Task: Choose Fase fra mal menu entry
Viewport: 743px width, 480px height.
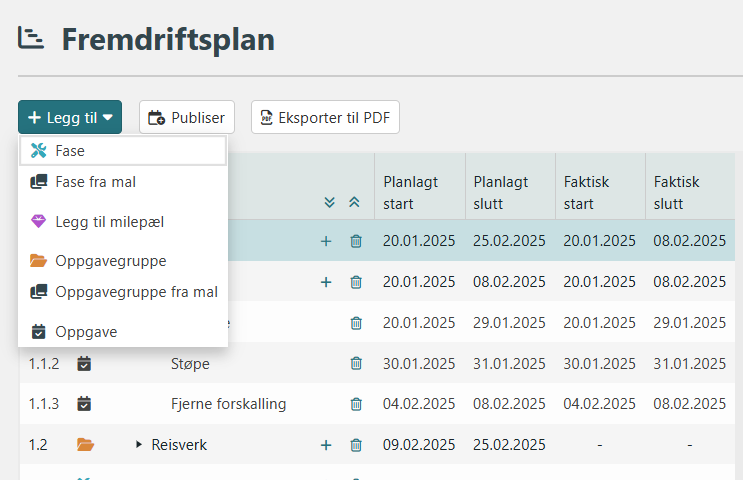Action: point(95,182)
